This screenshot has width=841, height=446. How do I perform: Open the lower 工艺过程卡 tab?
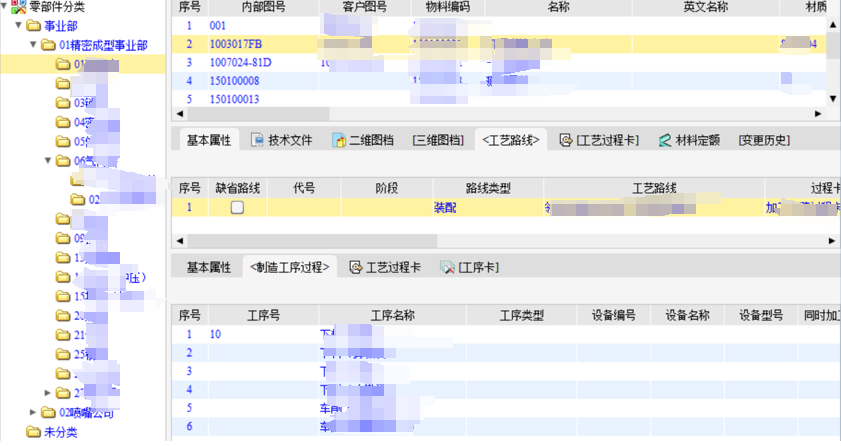click(x=385, y=267)
